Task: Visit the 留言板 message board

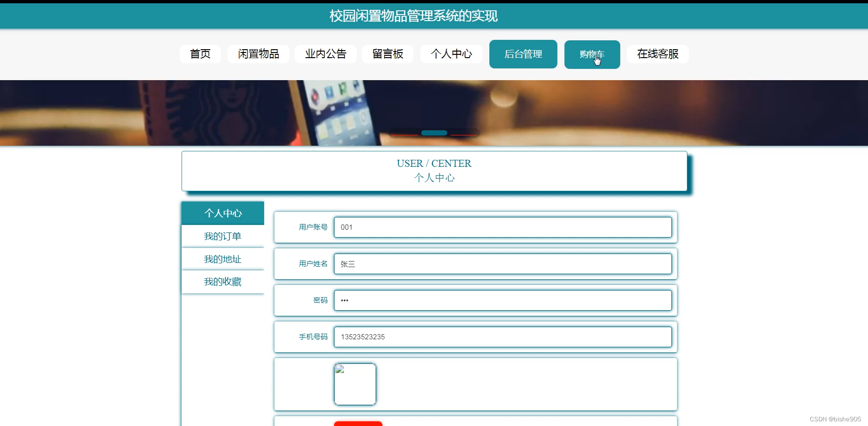Action: 387,54
